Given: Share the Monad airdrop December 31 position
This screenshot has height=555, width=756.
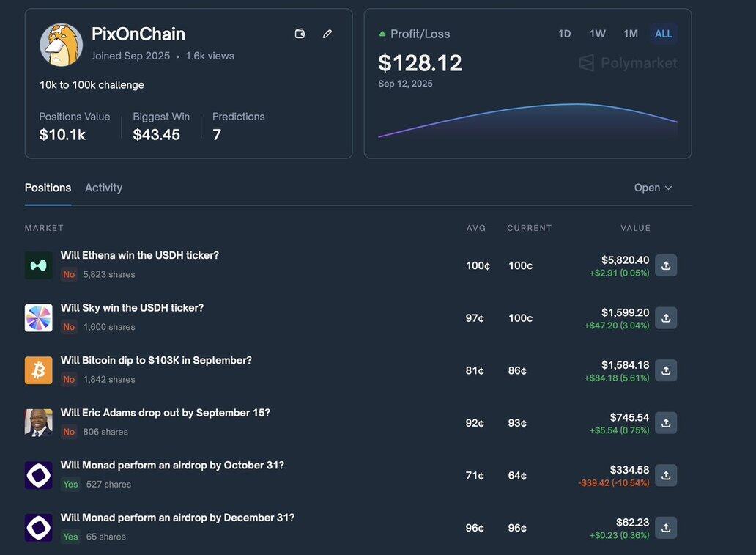Looking at the screenshot, I should pyautogui.click(x=666, y=528).
